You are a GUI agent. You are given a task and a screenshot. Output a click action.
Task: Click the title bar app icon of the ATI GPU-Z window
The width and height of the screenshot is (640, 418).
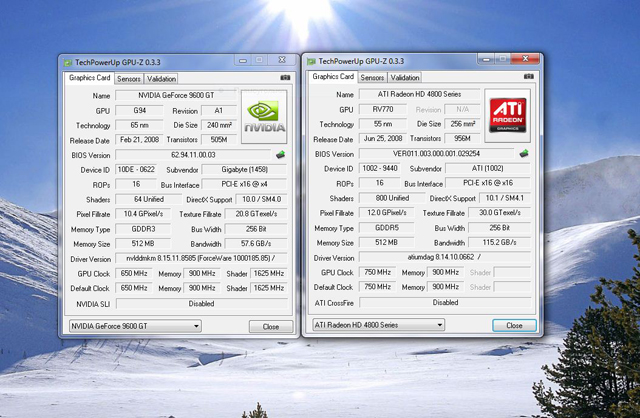(x=312, y=60)
